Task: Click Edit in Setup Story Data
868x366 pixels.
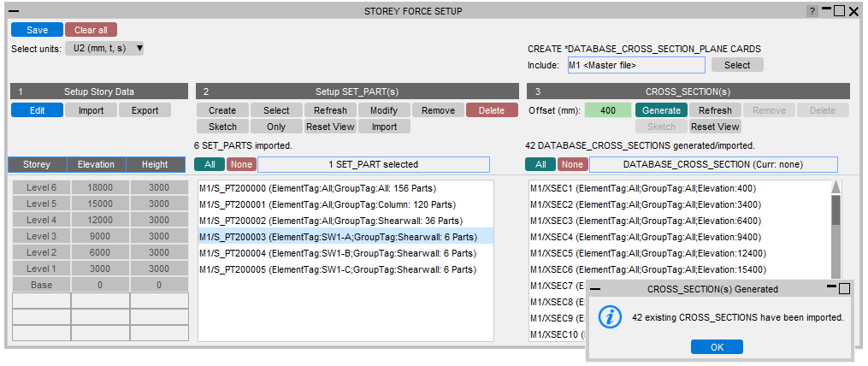Action: coord(37,110)
